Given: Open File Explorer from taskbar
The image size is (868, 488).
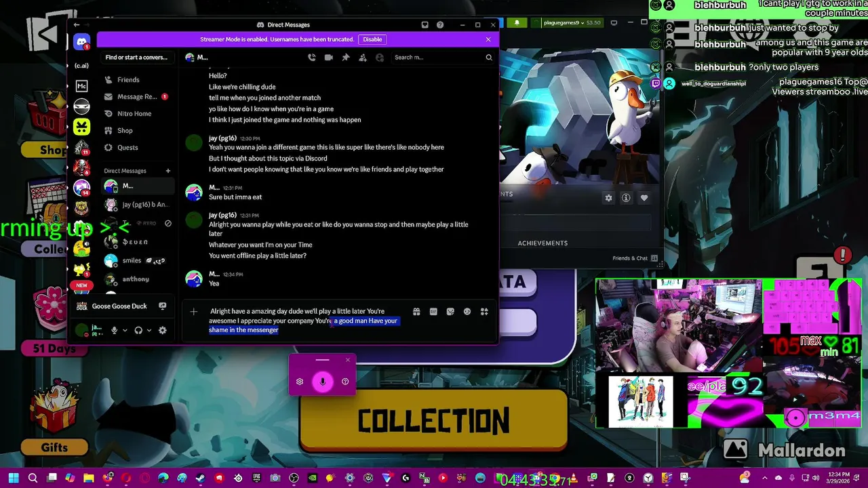Looking at the screenshot, I should pyautogui.click(x=88, y=478).
